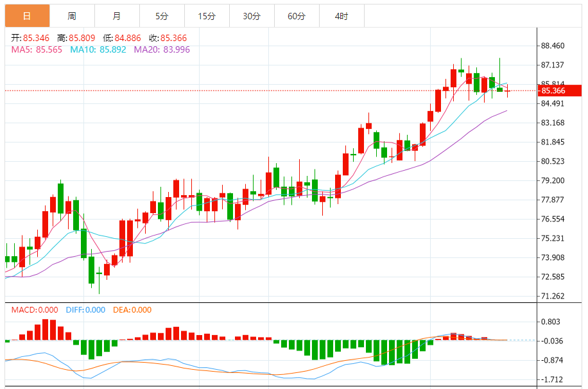Click the 80.523 price axis label
The height and width of the screenshot is (389, 588).
553,161
